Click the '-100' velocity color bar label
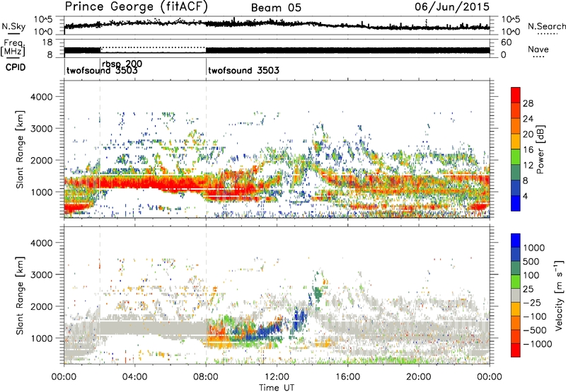This screenshot has height=392, width=566. pos(535,316)
